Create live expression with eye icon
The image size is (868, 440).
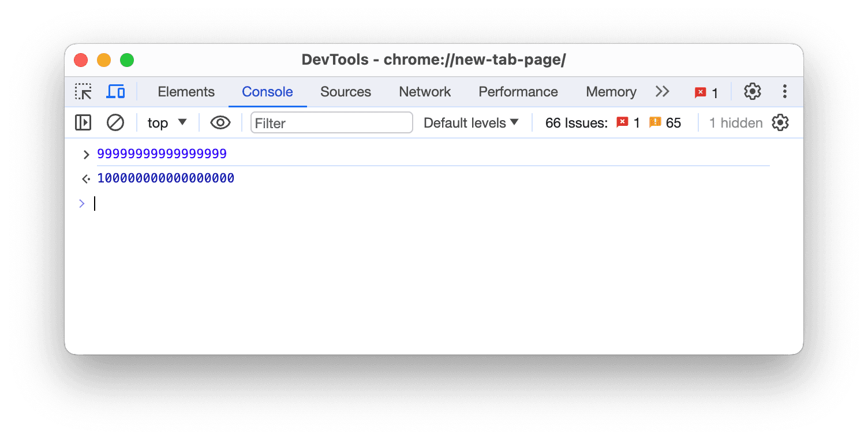tap(220, 122)
